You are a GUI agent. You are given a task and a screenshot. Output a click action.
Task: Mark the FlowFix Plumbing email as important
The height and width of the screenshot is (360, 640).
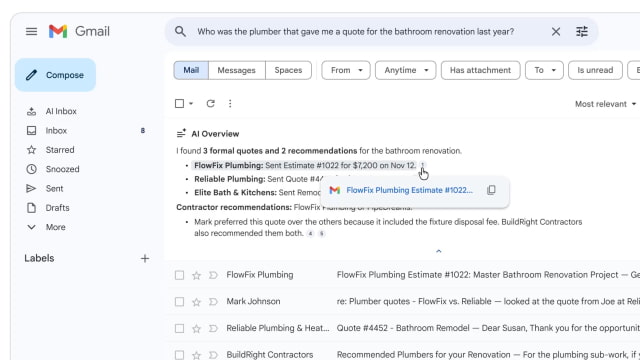click(213, 275)
